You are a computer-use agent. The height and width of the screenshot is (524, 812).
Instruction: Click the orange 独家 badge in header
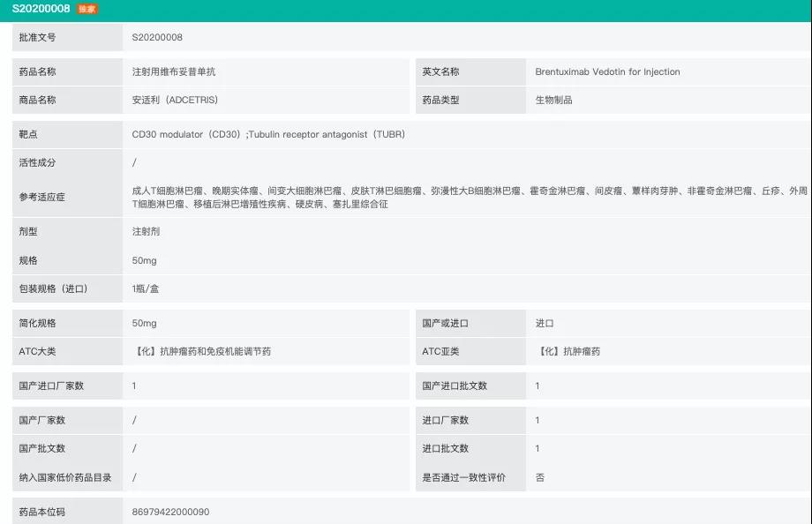coord(87,9)
